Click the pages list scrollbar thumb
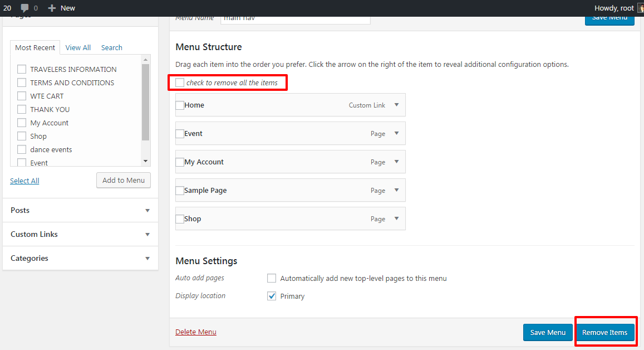Screen dimensions: 644x350 [145, 102]
